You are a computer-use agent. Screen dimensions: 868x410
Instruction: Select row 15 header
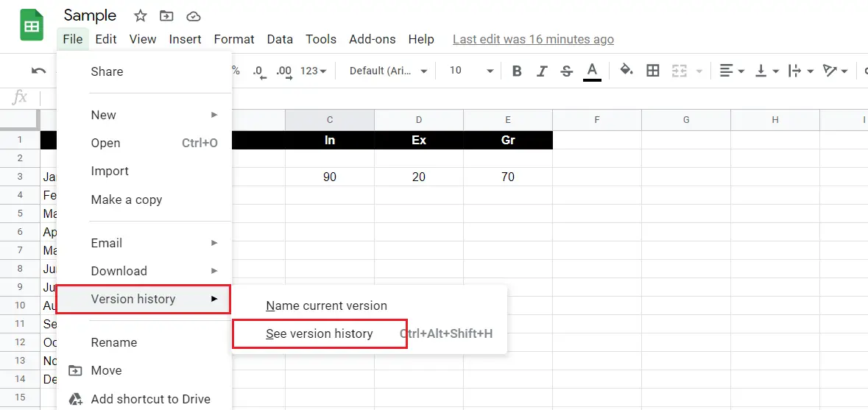(20, 397)
